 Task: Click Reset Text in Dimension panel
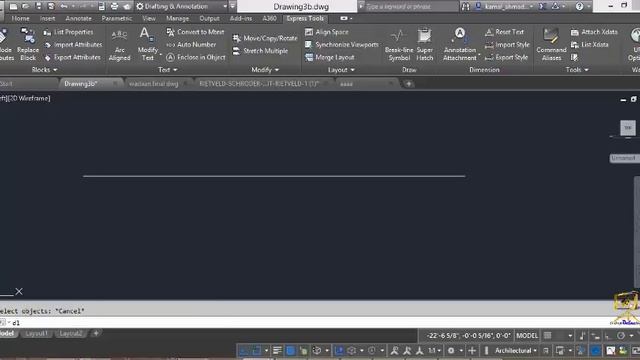504,32
